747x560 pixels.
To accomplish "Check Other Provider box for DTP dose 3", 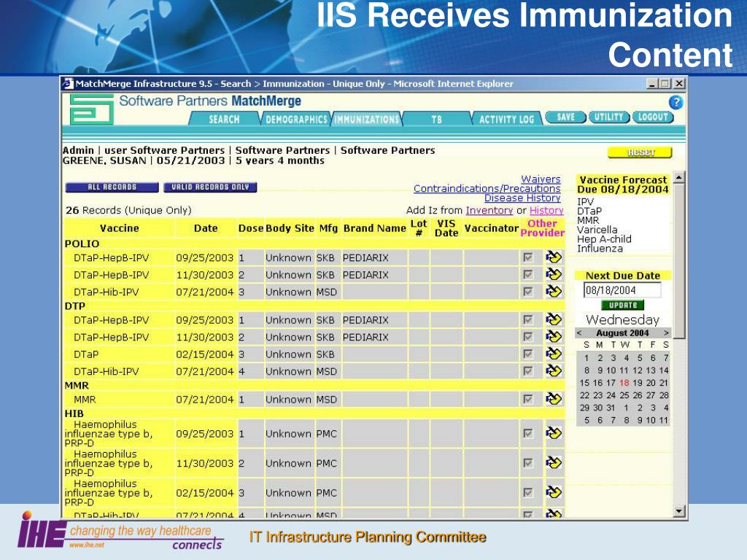I will pyautogui.click(x=528, y=354).
